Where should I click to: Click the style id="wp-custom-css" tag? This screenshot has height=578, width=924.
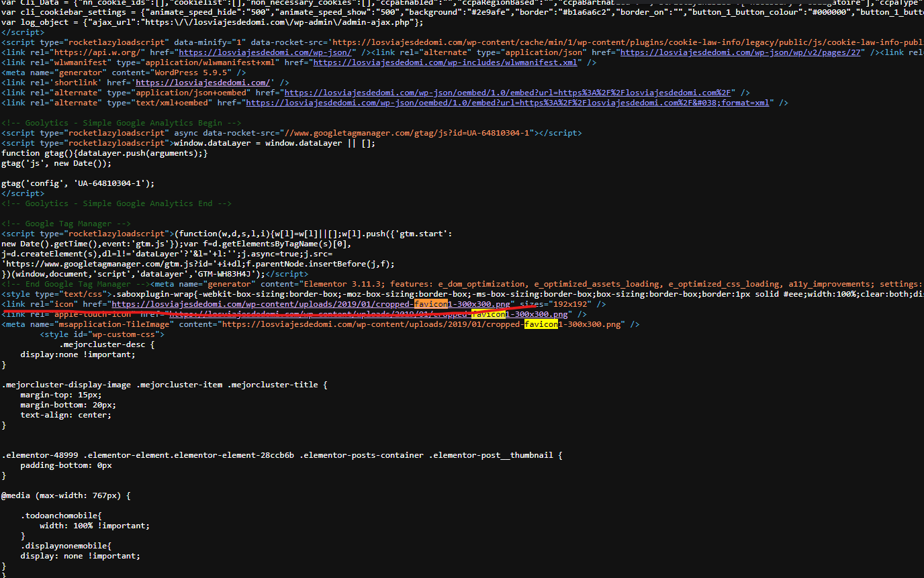click(102, 334)
